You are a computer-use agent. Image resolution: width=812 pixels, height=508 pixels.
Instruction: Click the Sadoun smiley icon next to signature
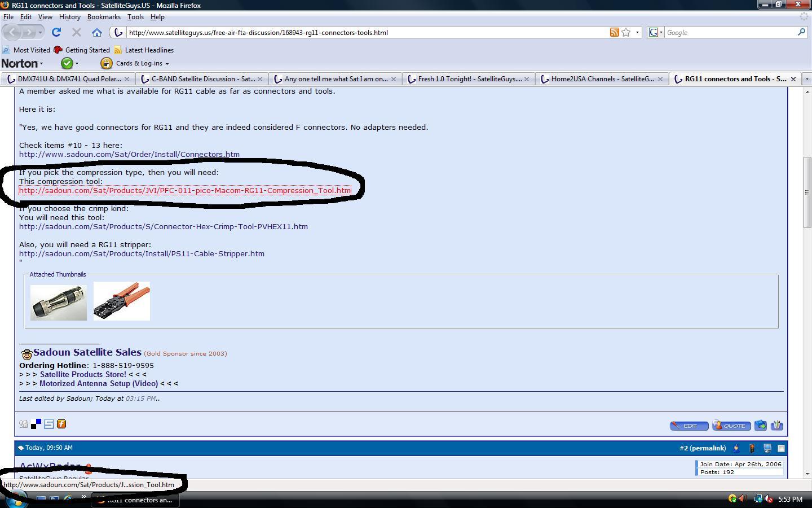click(27, 354)
